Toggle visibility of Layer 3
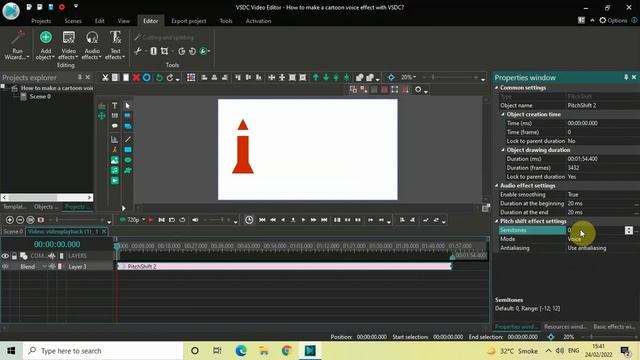640x360 pixels. point(5,267)
